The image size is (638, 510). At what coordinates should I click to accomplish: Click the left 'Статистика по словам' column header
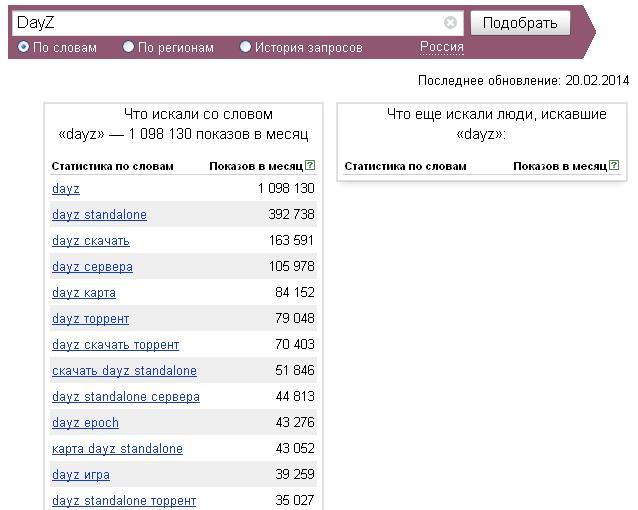coord(112,166)
